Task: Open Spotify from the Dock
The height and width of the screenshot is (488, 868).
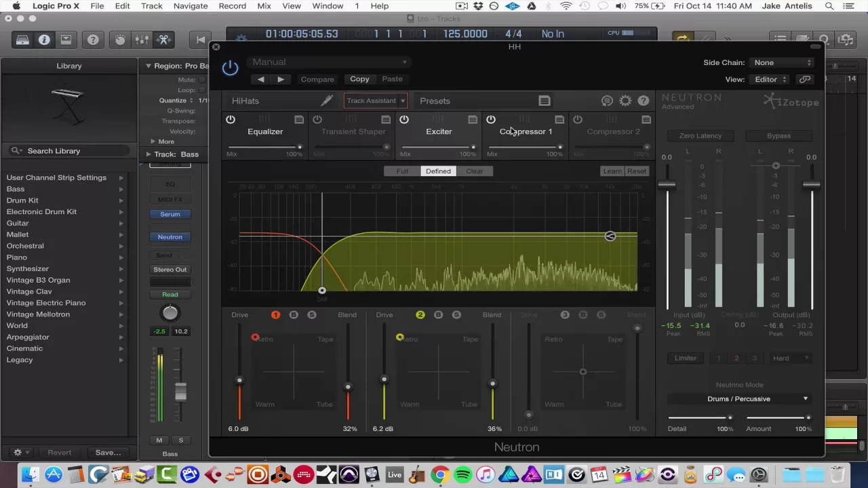Action: click(x=462, y=474)
